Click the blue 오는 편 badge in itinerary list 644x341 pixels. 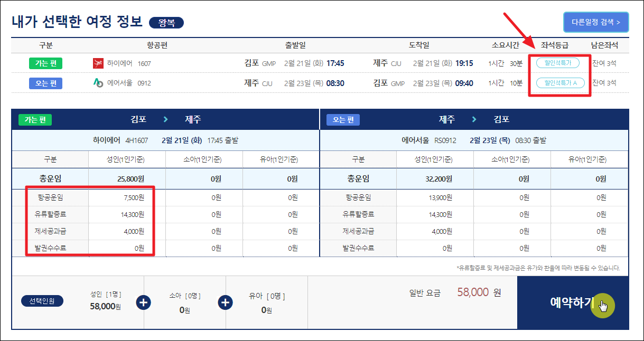click(45, 83)
